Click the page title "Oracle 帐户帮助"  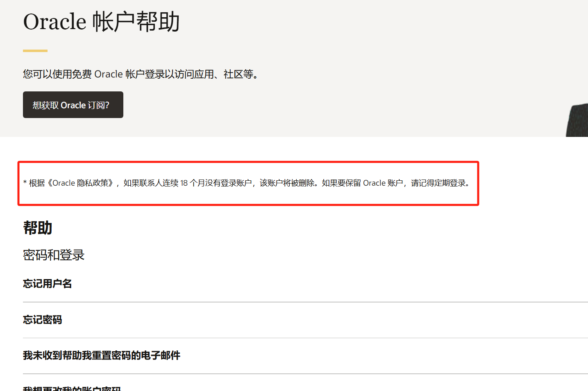[101, 22]
